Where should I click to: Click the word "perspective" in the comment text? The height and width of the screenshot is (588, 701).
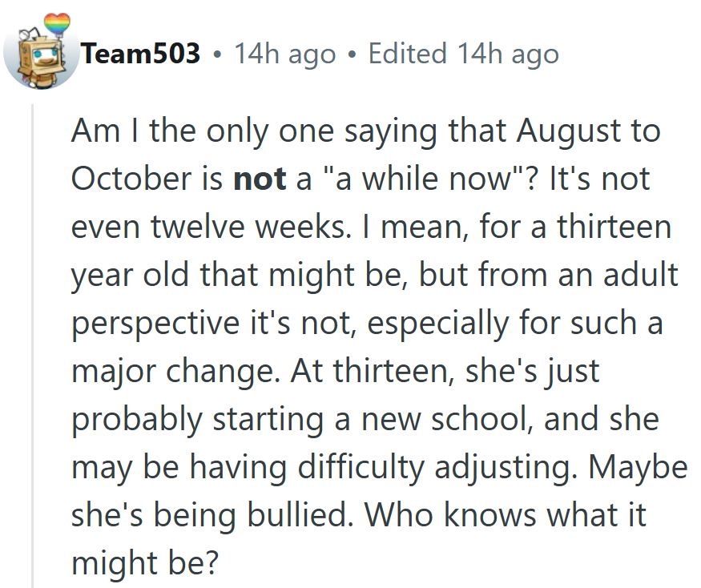(155, 324)
